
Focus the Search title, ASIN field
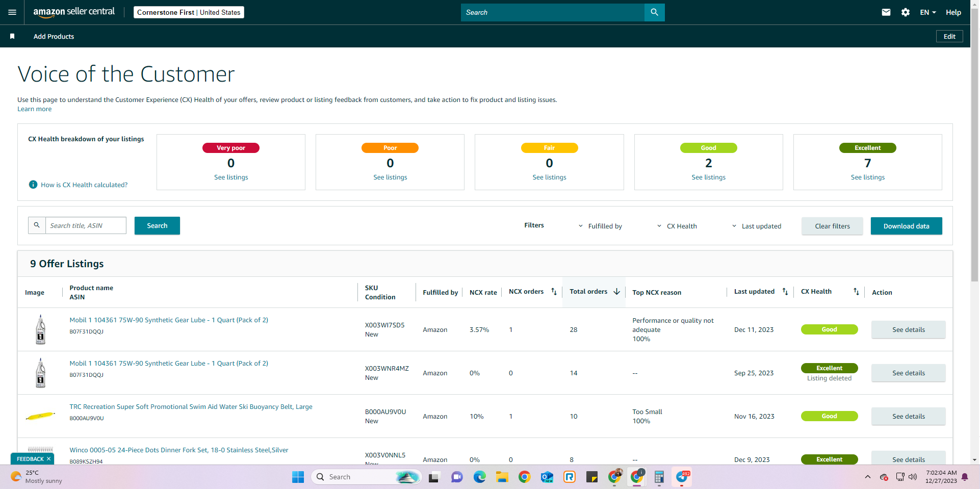click(86, 225)
